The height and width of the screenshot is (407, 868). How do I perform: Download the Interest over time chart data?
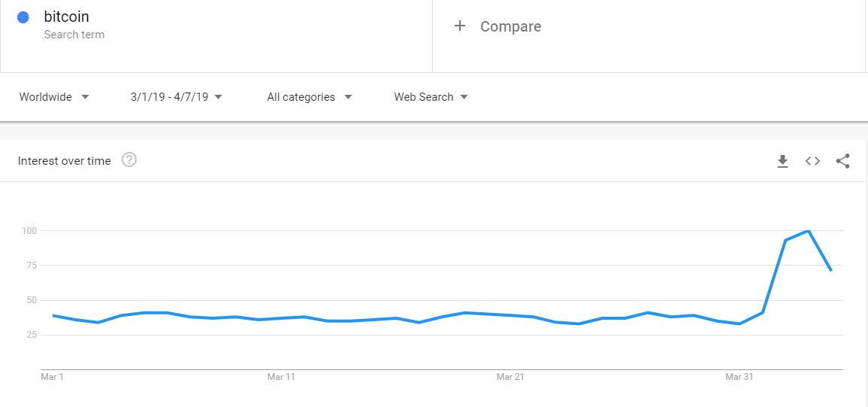pyautogui.click(x=782, y=161)
